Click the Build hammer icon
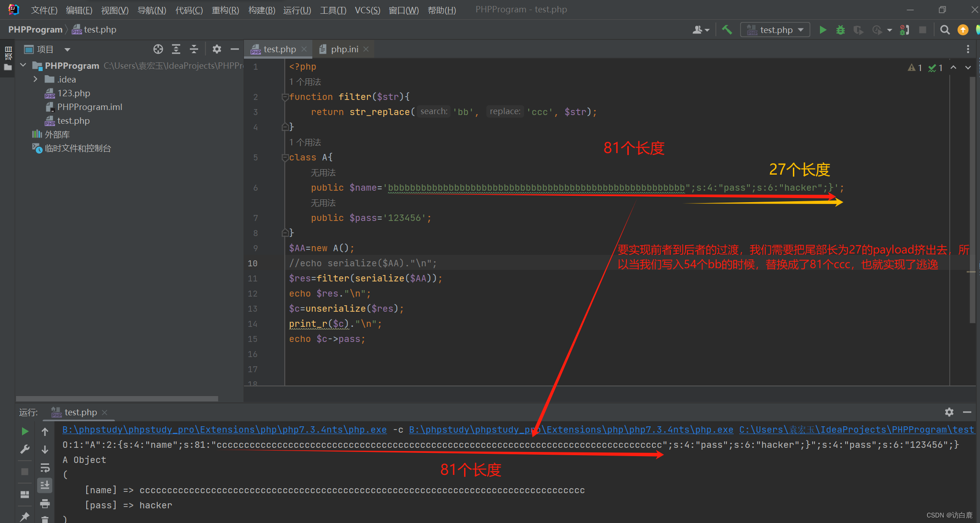 click(727, 30)
